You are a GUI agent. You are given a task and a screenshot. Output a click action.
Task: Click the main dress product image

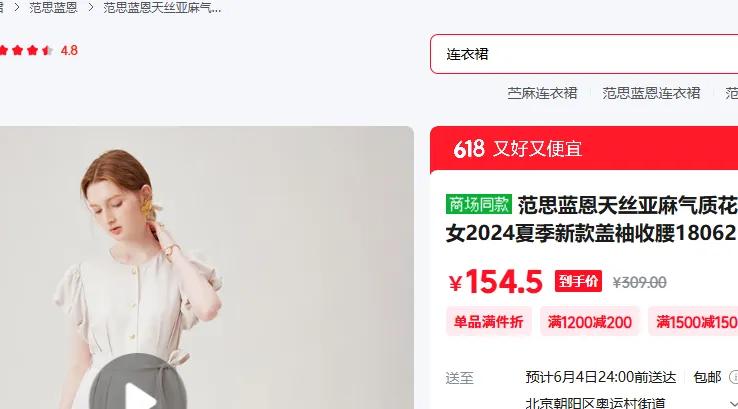coord(207,267)
